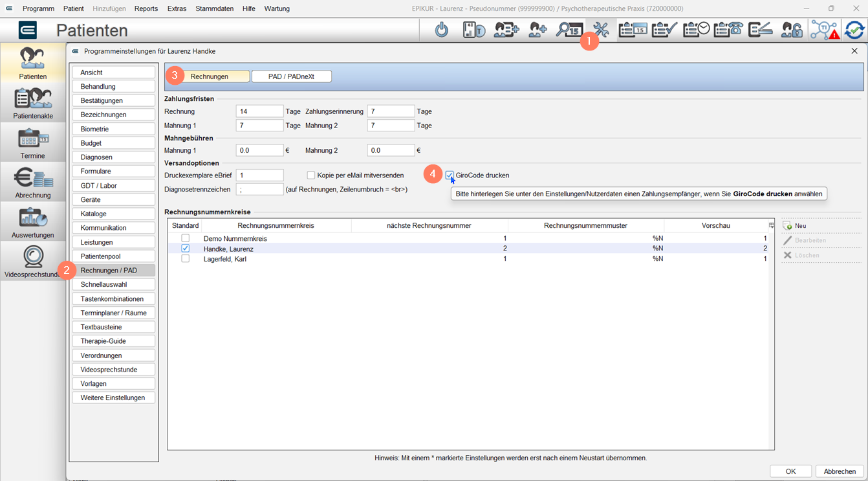Toggle standard checkbox for Handke, Laurenz
The width and height of the screenshot is (868, 481).
186,249
